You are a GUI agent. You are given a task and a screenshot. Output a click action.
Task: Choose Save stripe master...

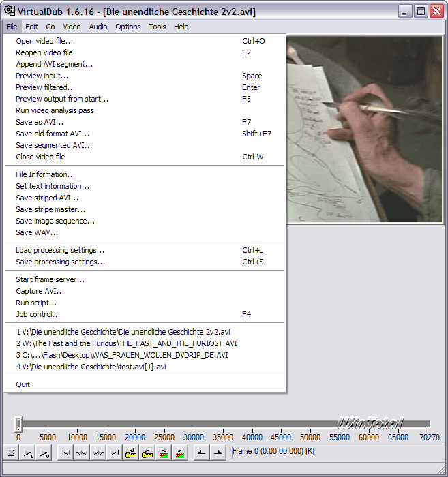[145, 209]
